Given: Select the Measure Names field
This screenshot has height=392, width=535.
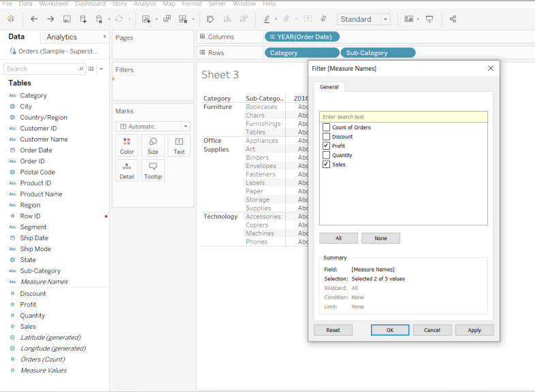Looking at the screenshot, I should 44,282.
